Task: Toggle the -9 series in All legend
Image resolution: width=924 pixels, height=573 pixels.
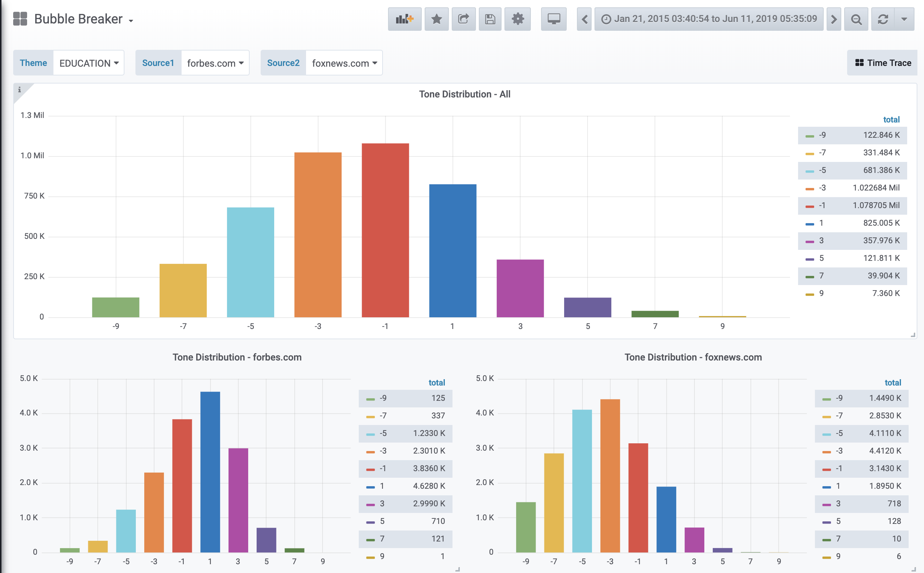Action: (x=822, y=135)
